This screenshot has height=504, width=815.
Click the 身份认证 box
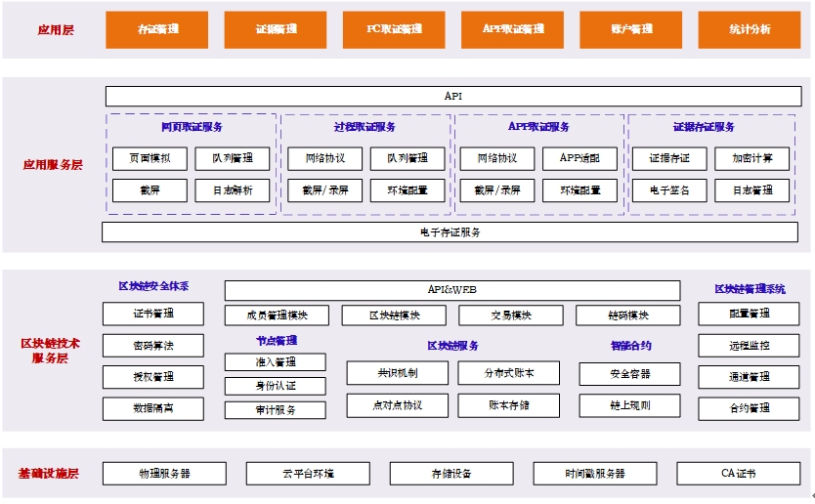[276, 386]
